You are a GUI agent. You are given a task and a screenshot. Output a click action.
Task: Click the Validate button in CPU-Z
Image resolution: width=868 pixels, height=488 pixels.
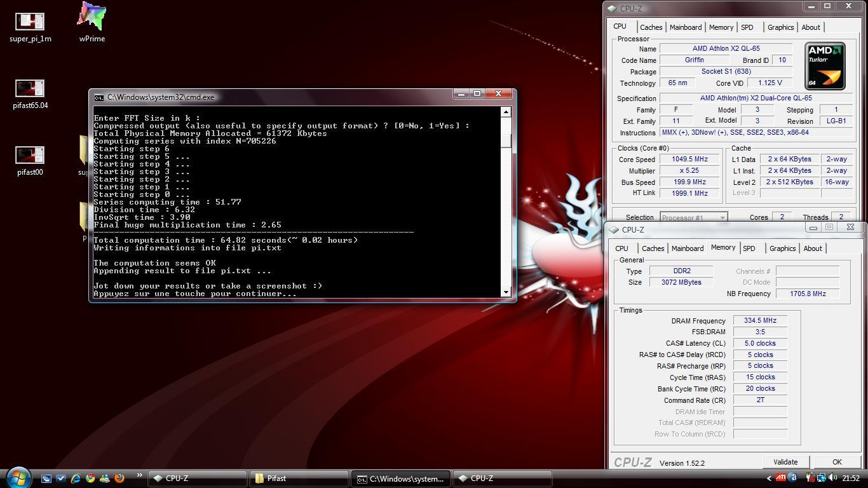pos(785,462)
